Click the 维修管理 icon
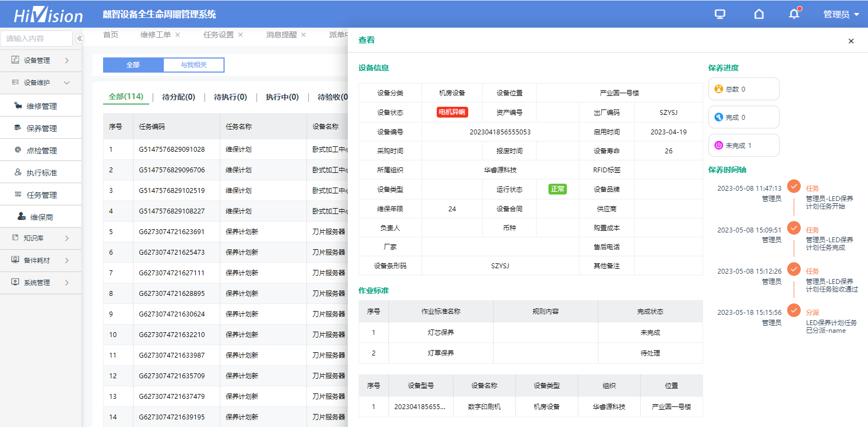 (x=18, y=106)
